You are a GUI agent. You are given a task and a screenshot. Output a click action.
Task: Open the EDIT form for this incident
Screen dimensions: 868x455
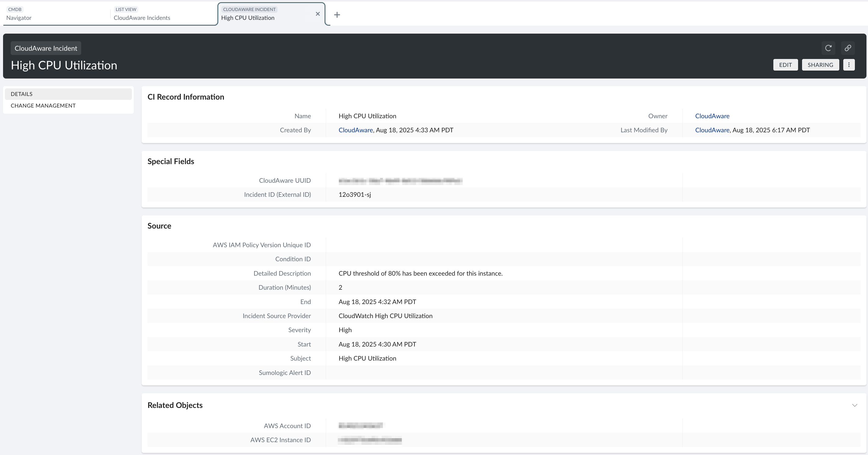tap(786, 65)
